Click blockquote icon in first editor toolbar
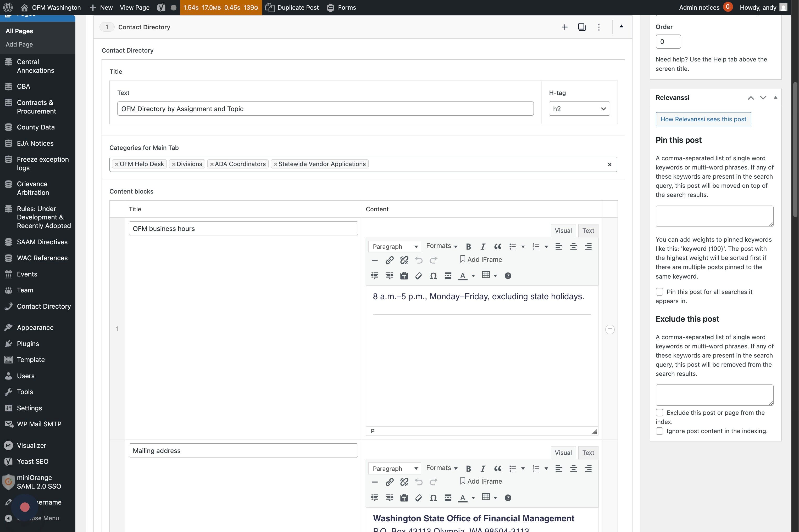Image resolution: width=799 pixels, height=532 pixels. click(x=497, y=247)
